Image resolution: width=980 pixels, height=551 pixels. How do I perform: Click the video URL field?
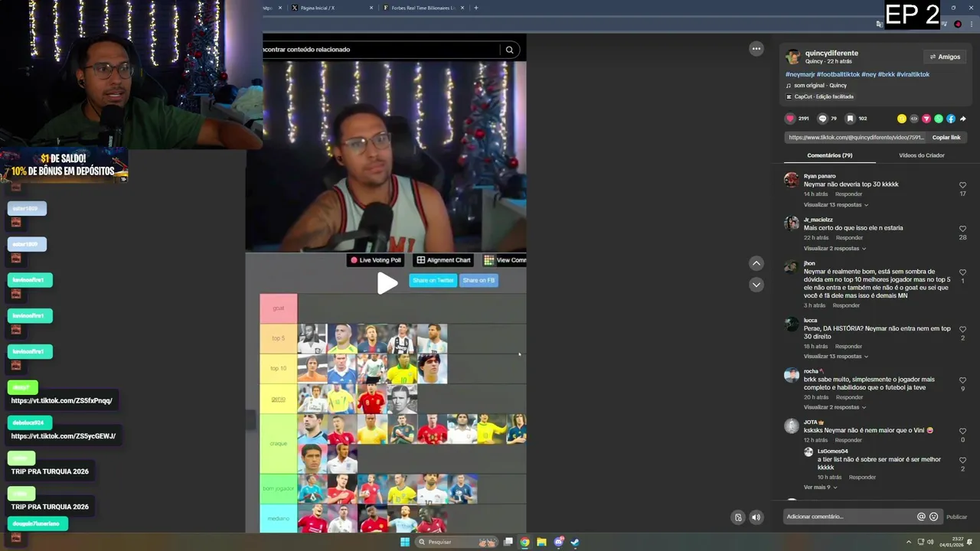[x=855, y=138]
